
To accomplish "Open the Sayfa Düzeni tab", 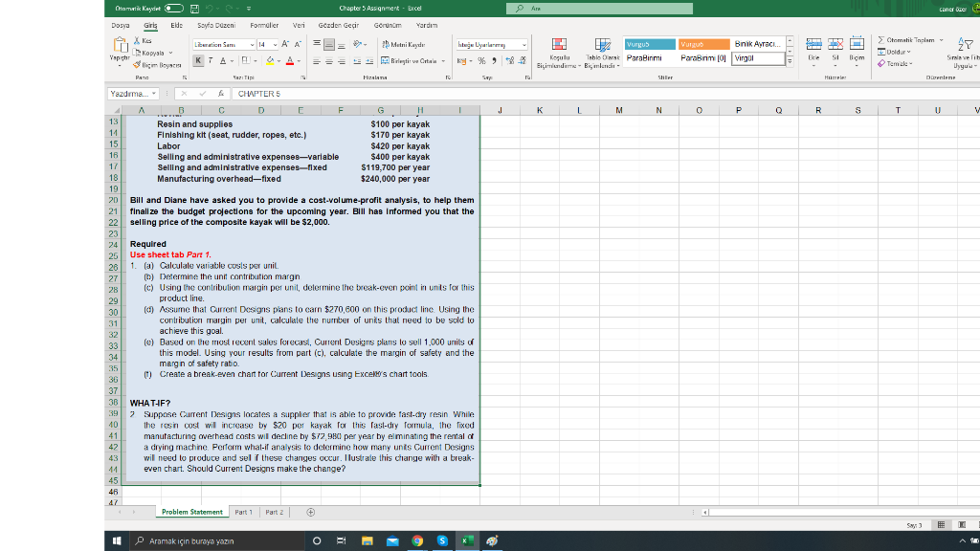I will click(216, 26).
